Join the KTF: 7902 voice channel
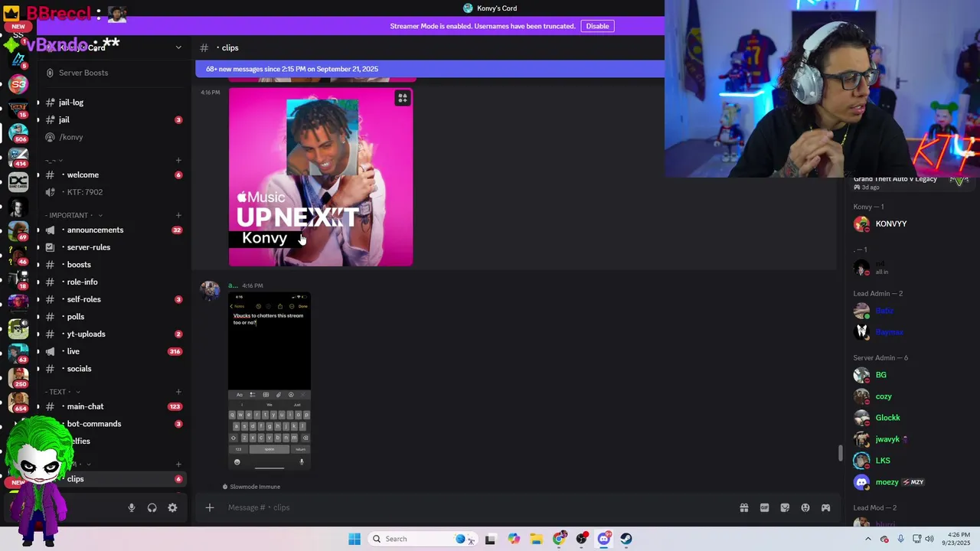The height and width of the screenshot is (551, 980). click(114, 192)
